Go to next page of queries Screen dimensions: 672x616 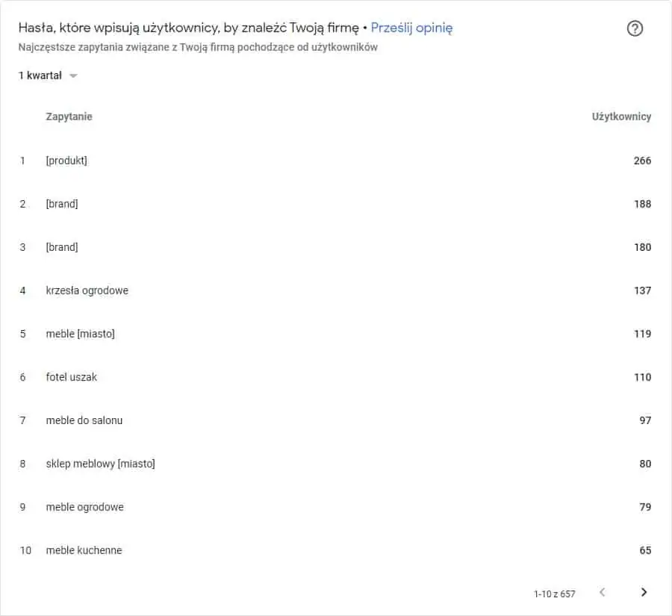(644, 592)
